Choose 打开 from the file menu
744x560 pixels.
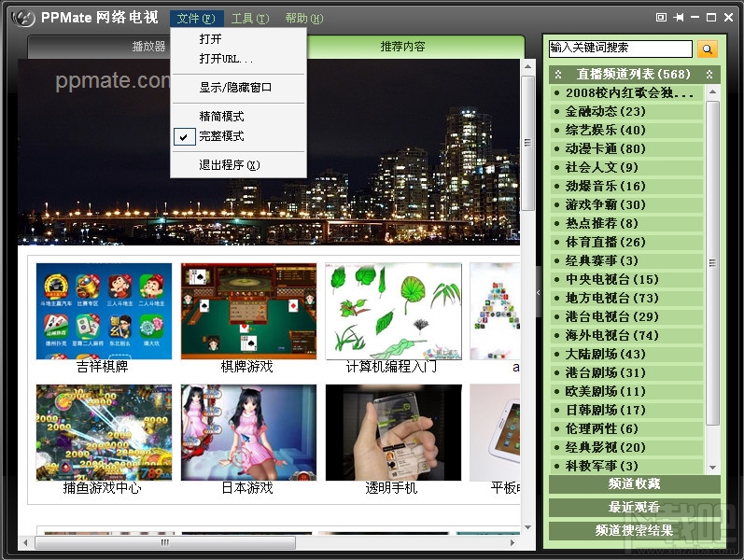pos(238,39)
